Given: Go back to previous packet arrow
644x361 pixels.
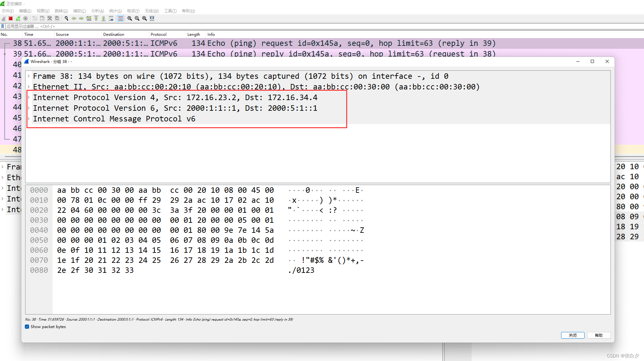Looking at the screenshot, I should (x=74, y=18).
